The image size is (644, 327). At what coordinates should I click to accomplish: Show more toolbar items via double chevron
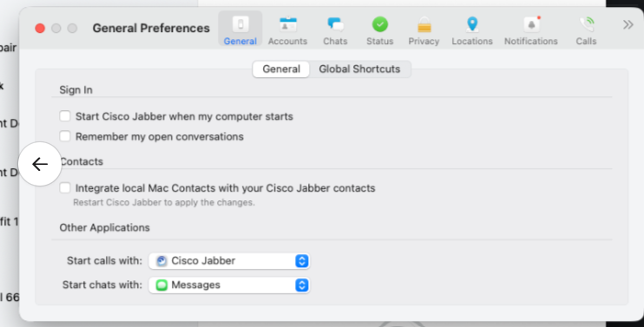[628, 24]
